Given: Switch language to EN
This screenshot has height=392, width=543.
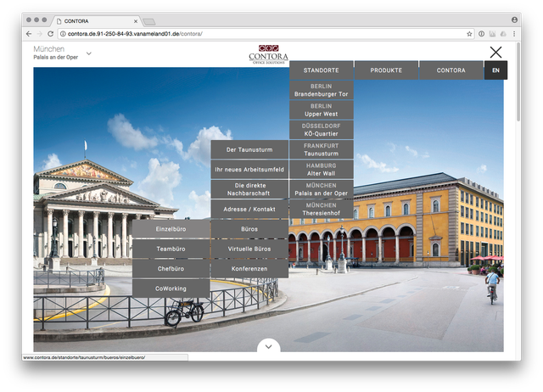Looking at the screenshot, I should click(495, 70).
